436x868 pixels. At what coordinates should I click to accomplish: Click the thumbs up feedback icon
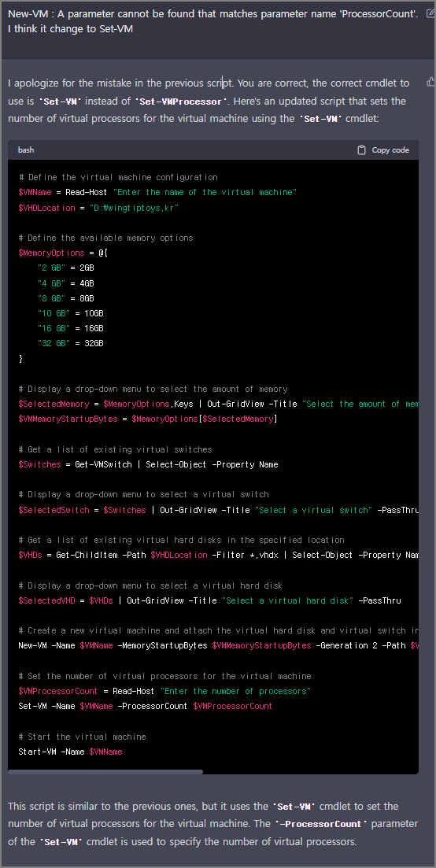coord(431,82)
